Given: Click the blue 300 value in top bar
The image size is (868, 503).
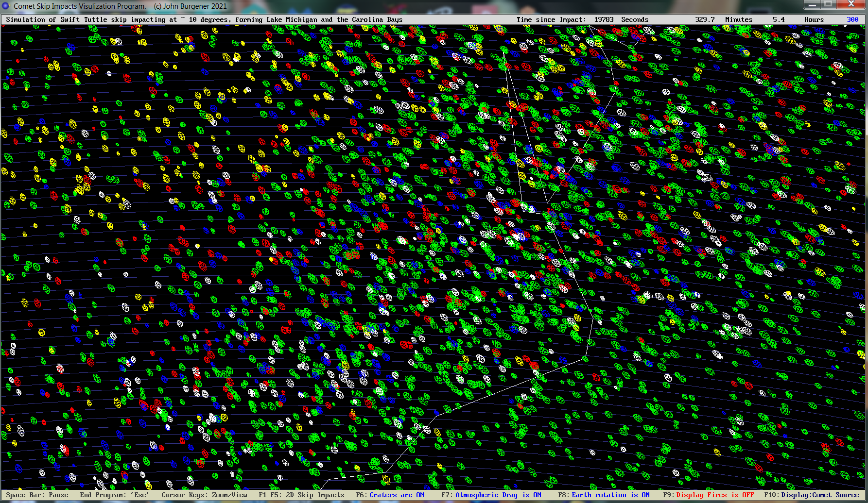Looking at the screenshot, I should (852, 19).
